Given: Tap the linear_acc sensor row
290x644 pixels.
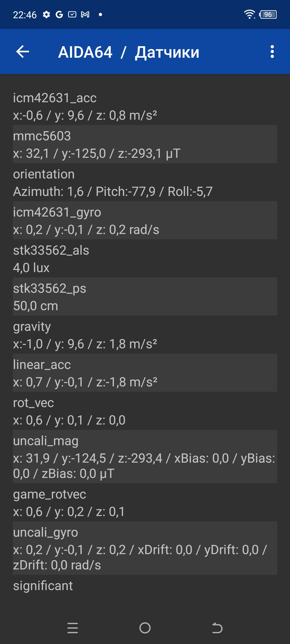Looking at the screenshot, I should 145,373.
